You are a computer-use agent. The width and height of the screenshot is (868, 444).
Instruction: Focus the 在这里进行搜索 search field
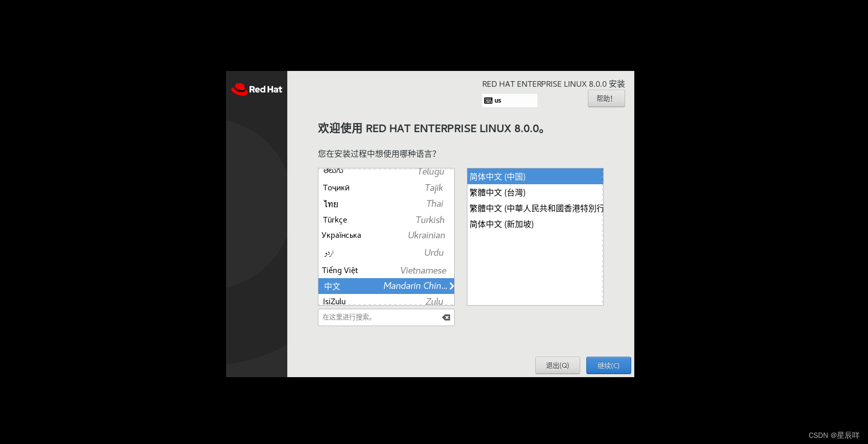(x=386, y=317)
